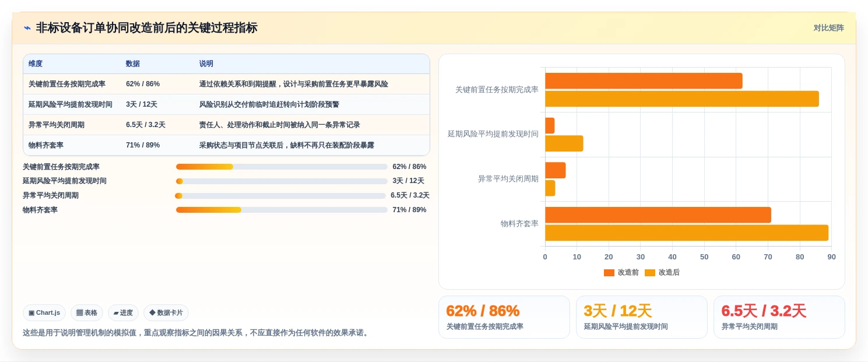
Task: Select the 进度 tag chip
Action: 123,313
